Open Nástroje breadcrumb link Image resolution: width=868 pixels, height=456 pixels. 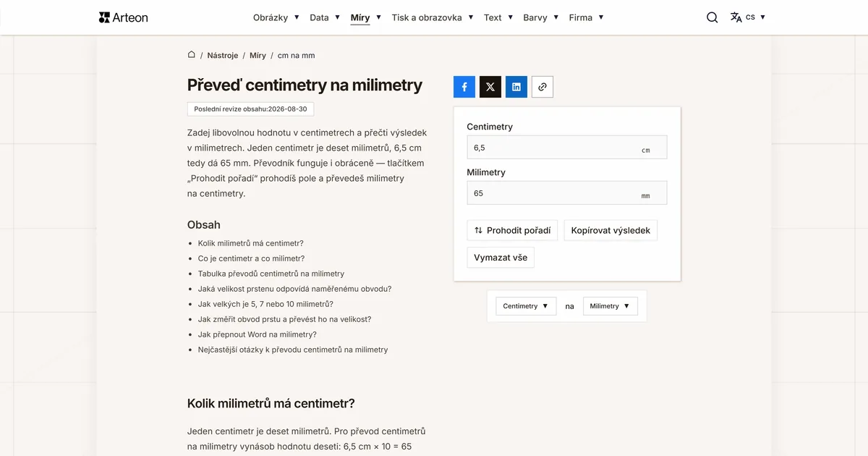[223, 55]
